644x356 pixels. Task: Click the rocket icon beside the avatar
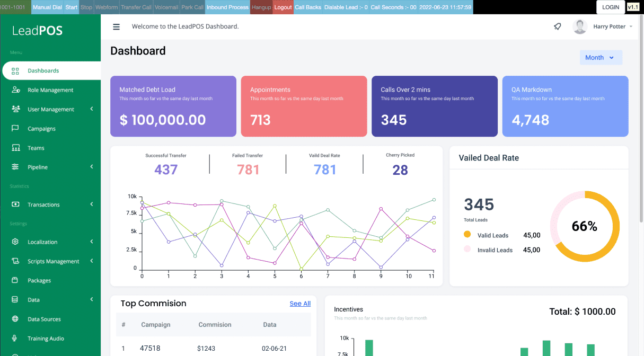pyautogui.click(x=558, y=26)
